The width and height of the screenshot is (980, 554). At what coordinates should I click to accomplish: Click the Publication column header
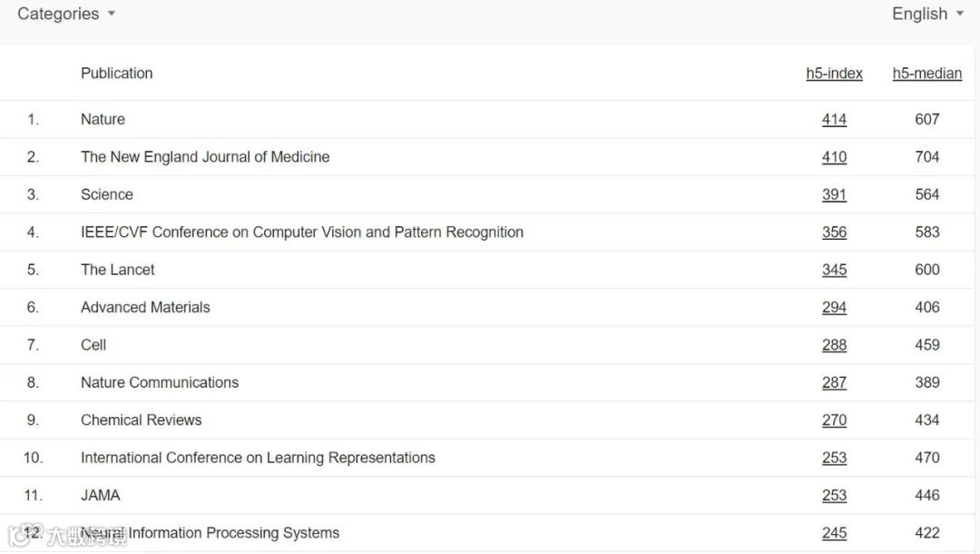click(x=116, y=74)
